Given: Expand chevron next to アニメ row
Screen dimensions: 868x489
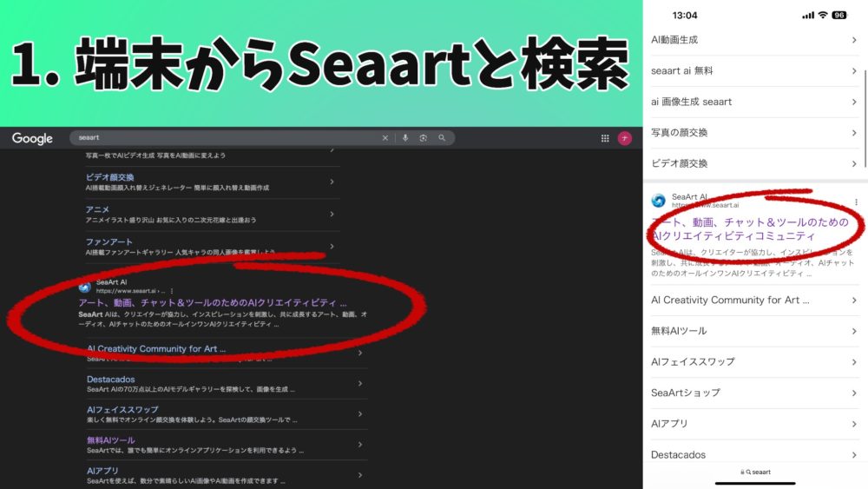Looking at the screenshot, I should [332, 214].
